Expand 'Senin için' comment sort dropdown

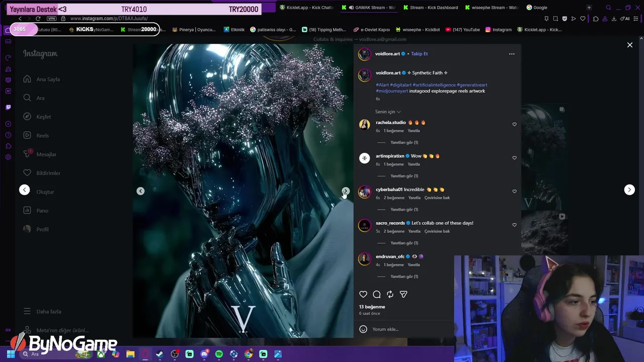coord(388,112)
